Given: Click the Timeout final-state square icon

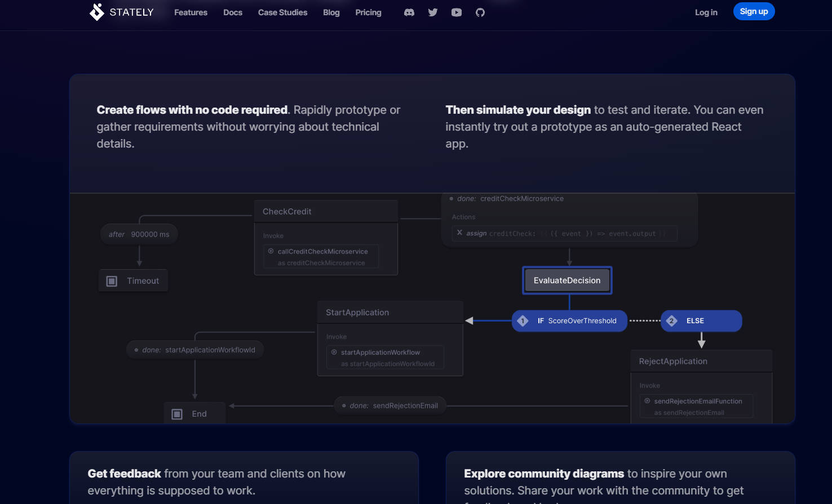Looking at the screenshot, I should 112,281.
